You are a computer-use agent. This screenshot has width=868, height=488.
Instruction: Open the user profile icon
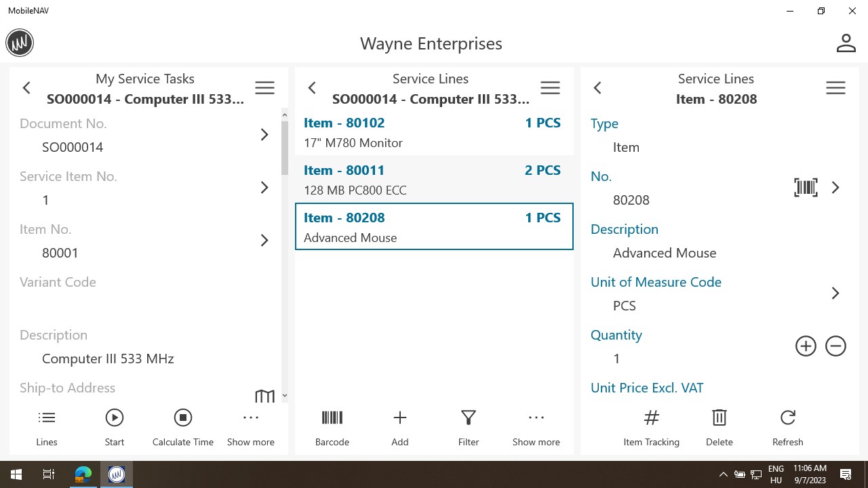pos(846,43)
